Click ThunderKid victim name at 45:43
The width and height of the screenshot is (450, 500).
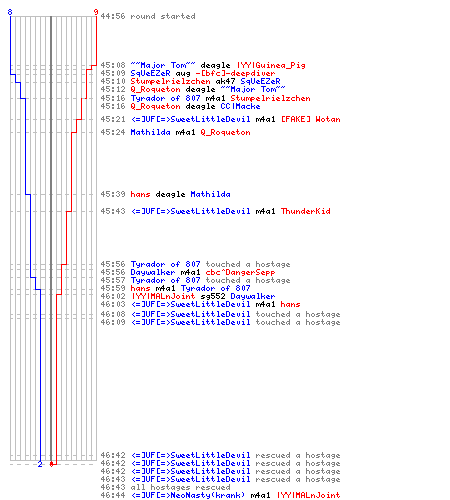click(306, 211)
